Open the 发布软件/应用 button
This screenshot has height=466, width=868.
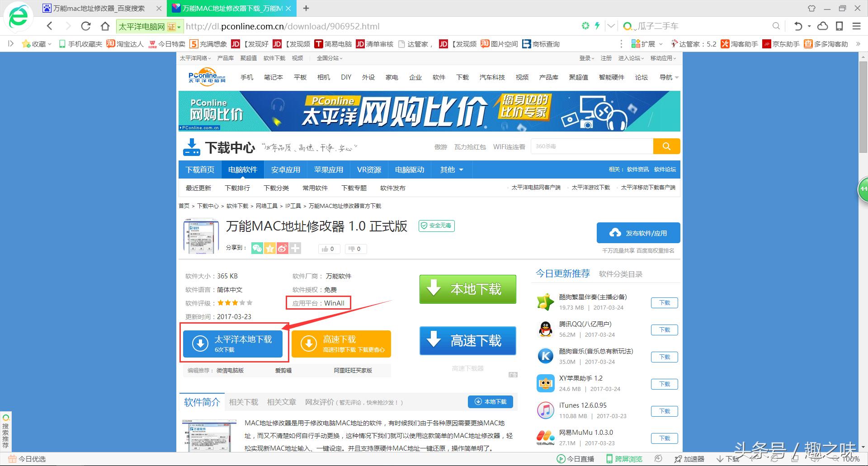[x=638, y=233]
